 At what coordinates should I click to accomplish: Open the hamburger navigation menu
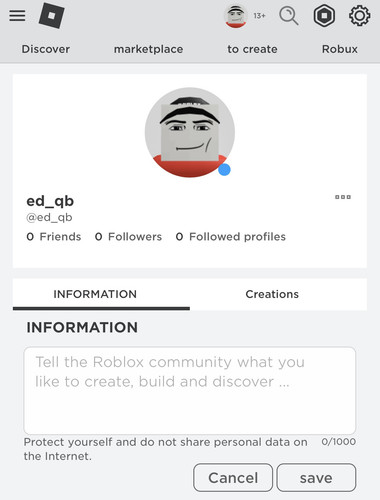pyautogui.click(x=17, y=15)
